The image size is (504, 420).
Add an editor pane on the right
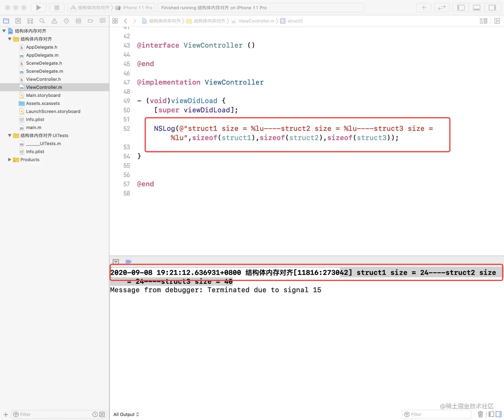point(497,21)
